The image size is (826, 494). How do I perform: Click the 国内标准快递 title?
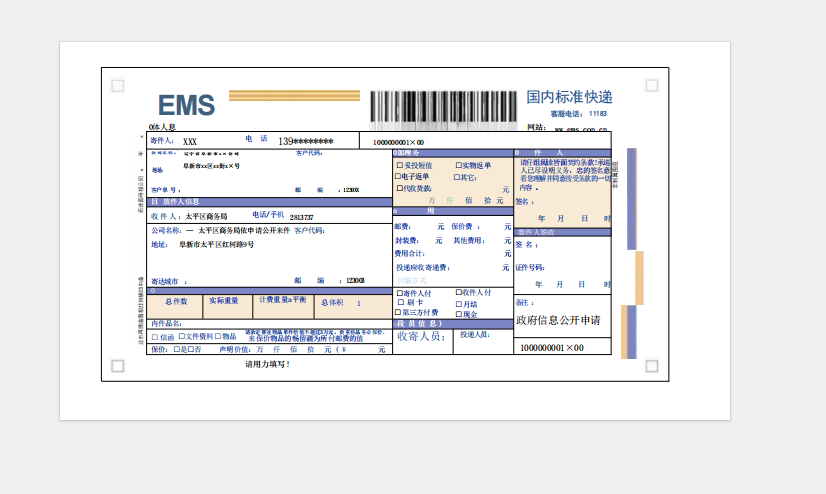pyautogui.click(x=569, y=97)
